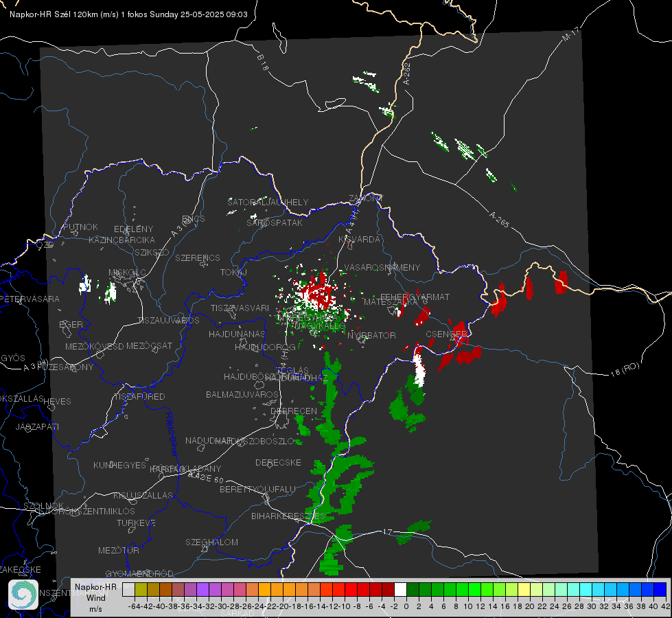Click the NYÍRBÁTOR city label
Screen dimensions: 672x618
(x=371, y=335)
